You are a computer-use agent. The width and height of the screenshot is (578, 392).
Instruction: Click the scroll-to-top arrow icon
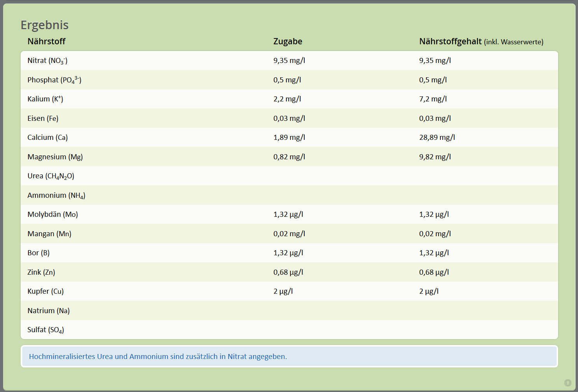[x=568, y=383]
